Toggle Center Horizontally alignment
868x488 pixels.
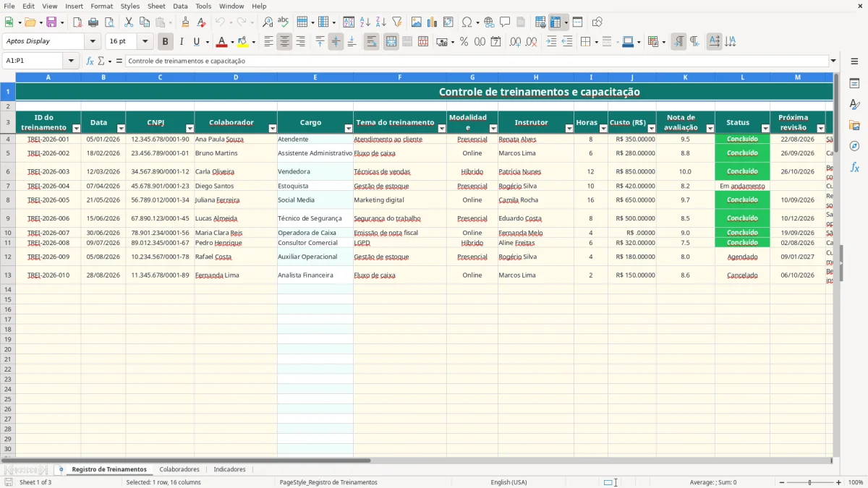284,42
